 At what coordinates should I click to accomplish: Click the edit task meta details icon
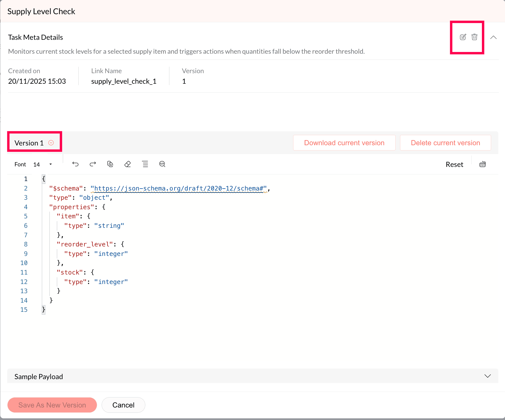463,37
